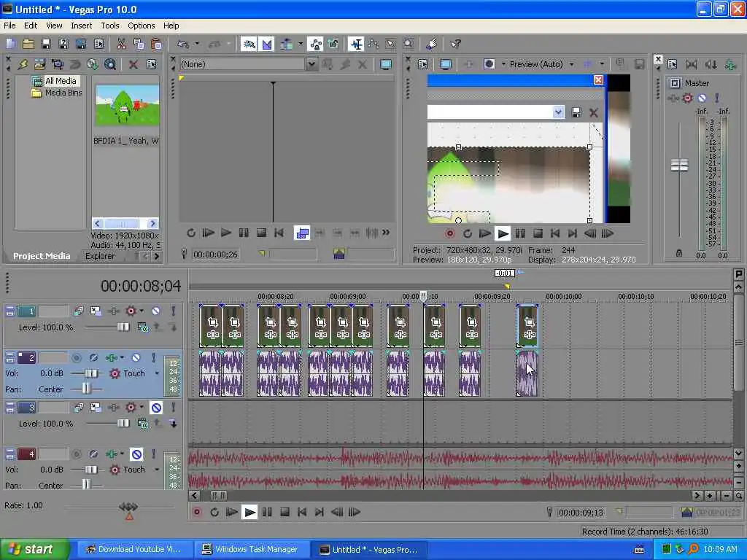Image resolution: width=747 pixels, height=560 pixels.
Task: Click the Save disk icon in toolbar
Action: click(46, 44)
